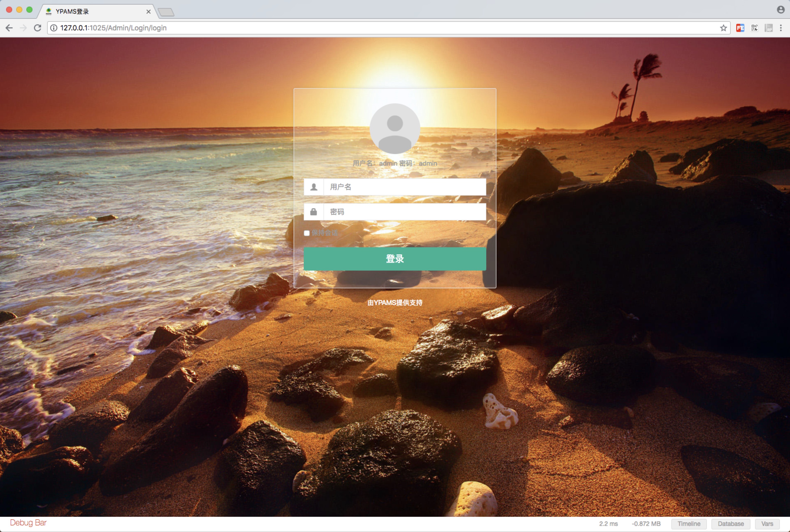Open a new tab button
Viewport: 790px width, 532px height.
point(166,12)
